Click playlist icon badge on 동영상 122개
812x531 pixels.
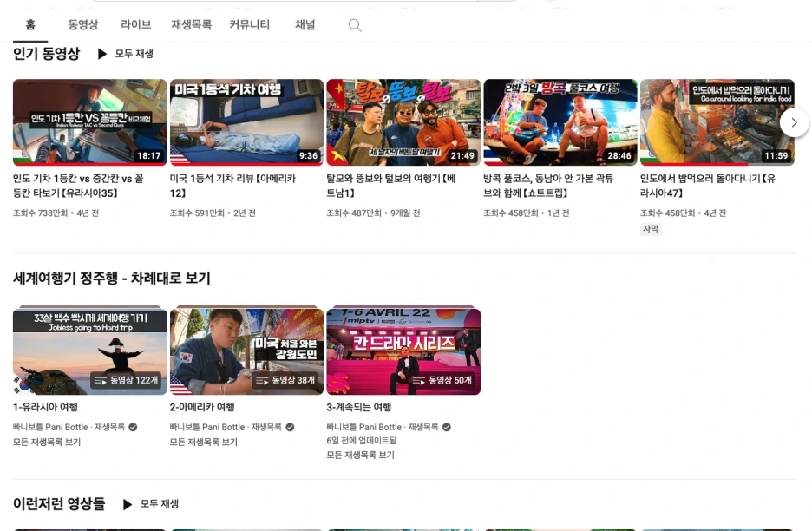[x=100, y=380]
